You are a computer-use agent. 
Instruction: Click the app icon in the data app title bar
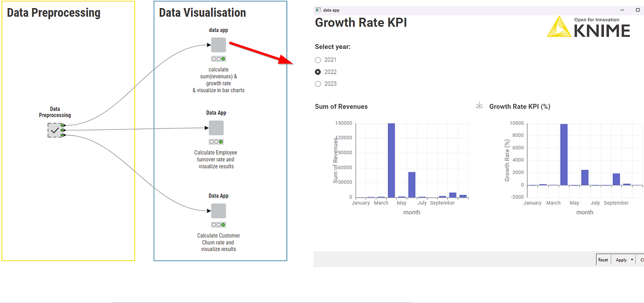318,9
